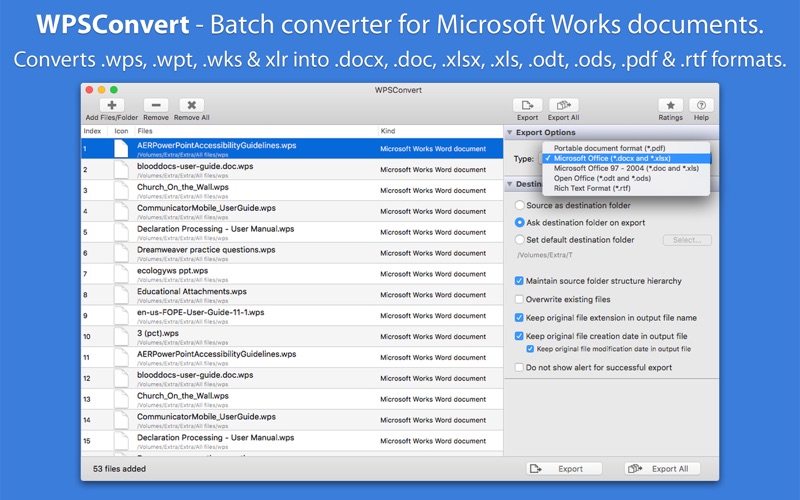Collapse the Destination section triangle
The image size is (800, 500).
click(509, 184)
